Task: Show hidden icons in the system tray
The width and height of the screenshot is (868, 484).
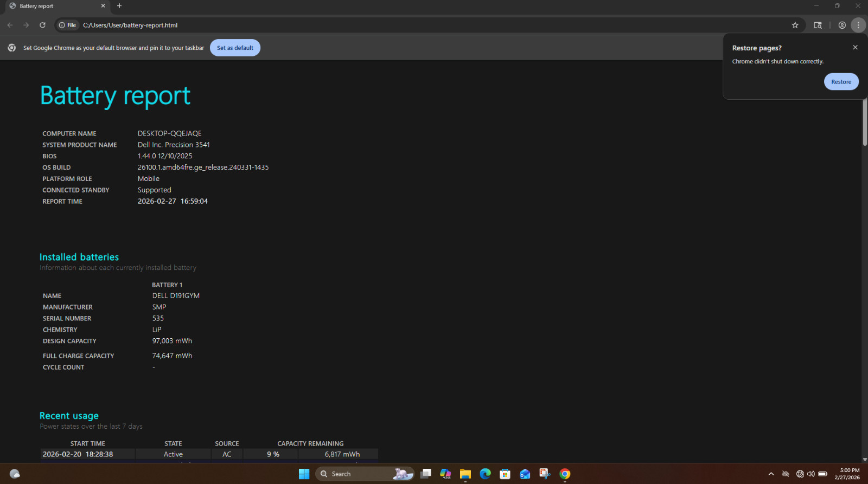Action: pos(771,474)
